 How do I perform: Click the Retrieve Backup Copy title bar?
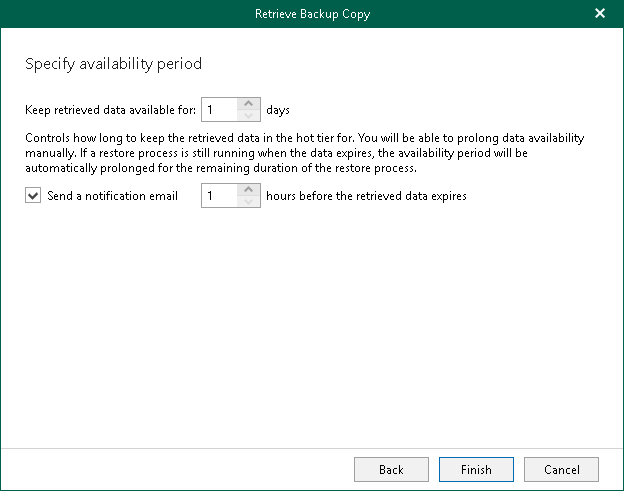click(x=311, y=13)
